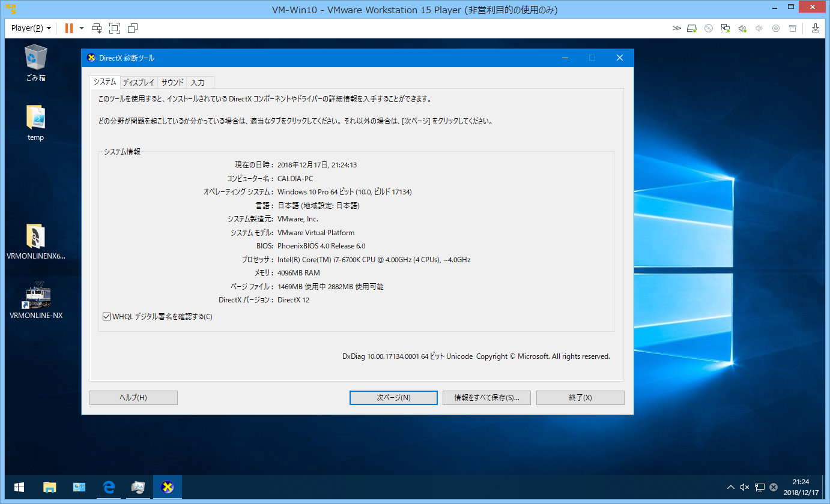
Task: Open the Player(P) menu in VMware
Action: (31, 28)
